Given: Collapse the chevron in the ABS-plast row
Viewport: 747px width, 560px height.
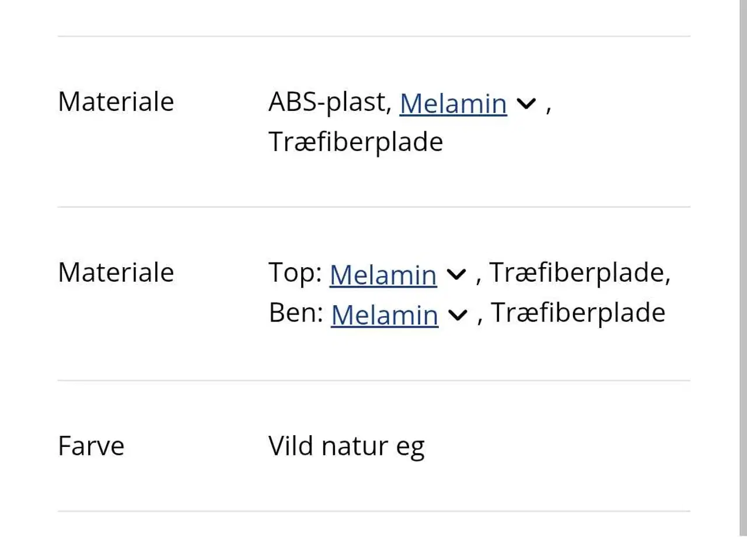Looking at the screenshot, I should 526,104.
